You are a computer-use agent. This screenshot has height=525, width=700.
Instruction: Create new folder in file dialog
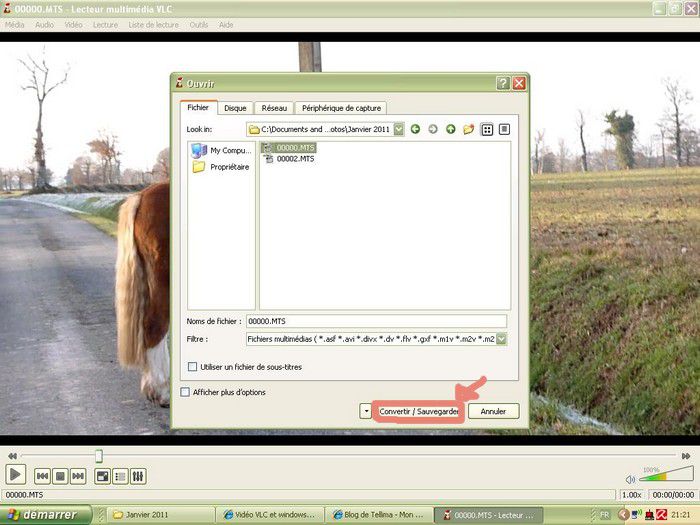468,129
